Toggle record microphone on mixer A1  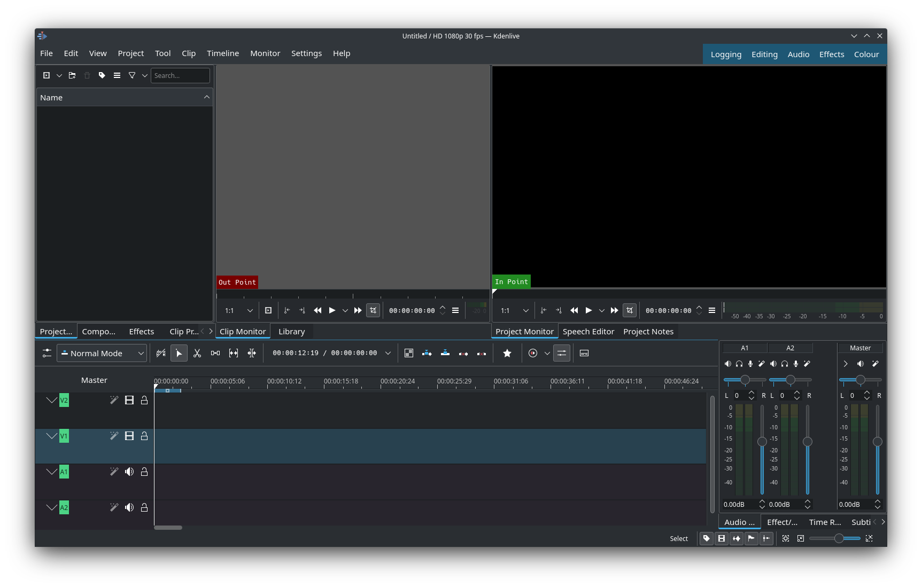(750, 364)
